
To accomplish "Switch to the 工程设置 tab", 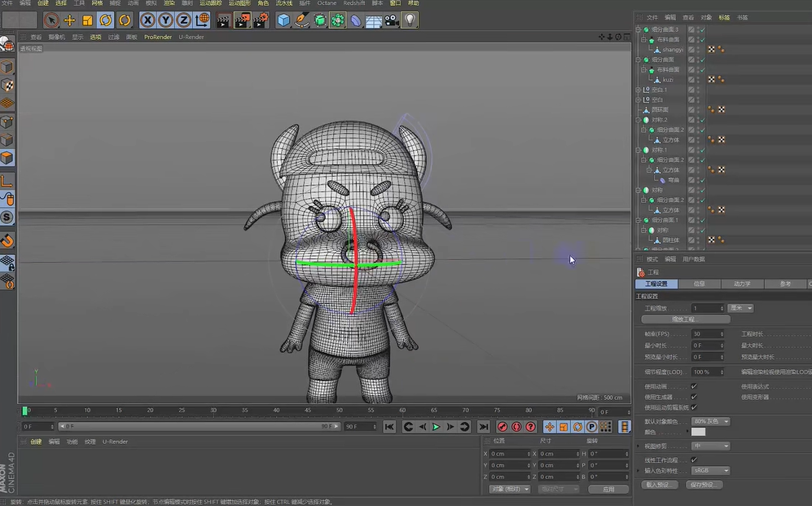I will (x=656, y=284).
